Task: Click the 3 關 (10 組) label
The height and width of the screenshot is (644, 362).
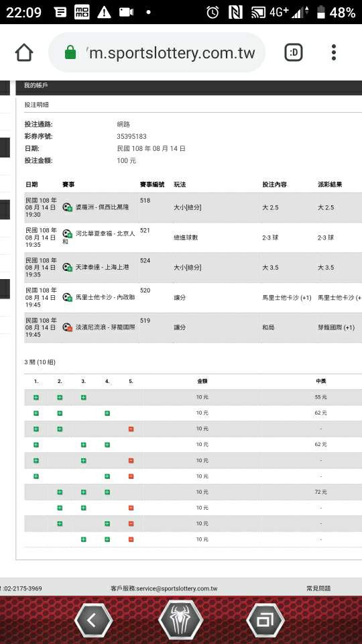Action: pos(40,362)
